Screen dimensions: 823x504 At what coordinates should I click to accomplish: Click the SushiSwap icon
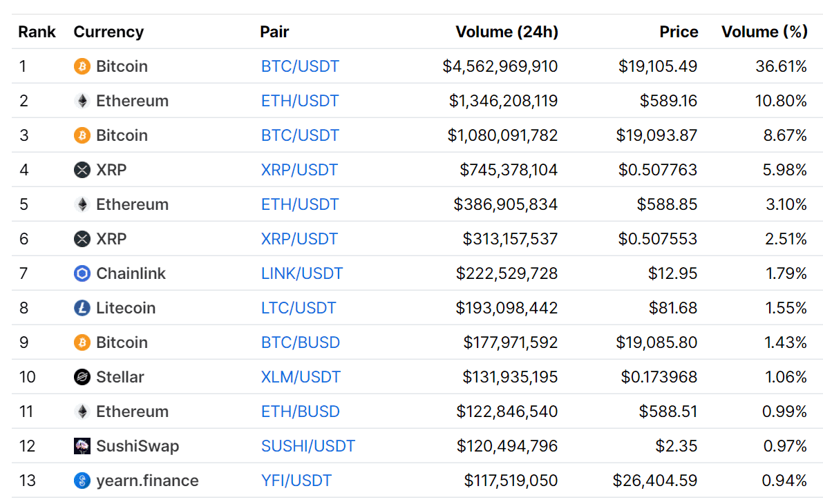(x=82, y=446)
